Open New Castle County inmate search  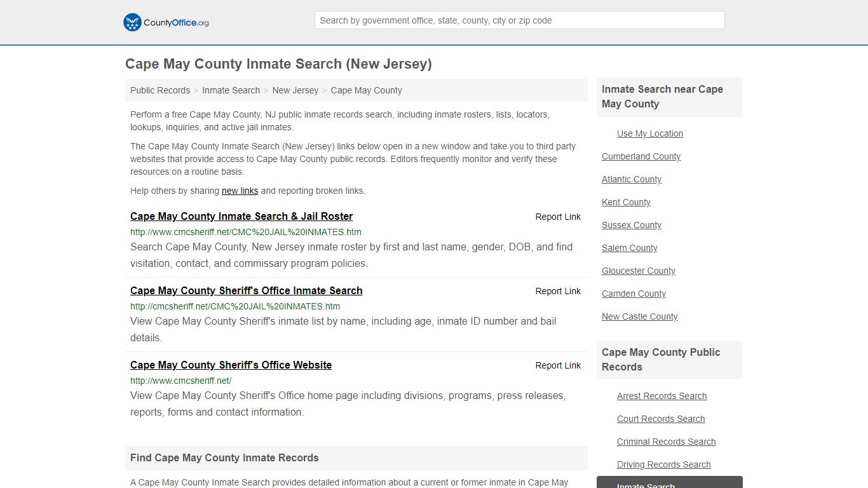640,316
